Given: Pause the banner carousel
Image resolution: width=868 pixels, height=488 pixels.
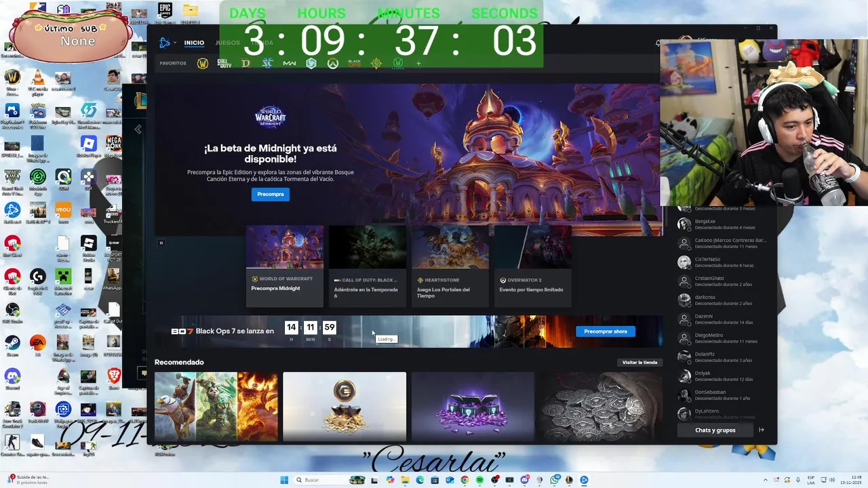Looking at the screenshot, I should 161,243.
